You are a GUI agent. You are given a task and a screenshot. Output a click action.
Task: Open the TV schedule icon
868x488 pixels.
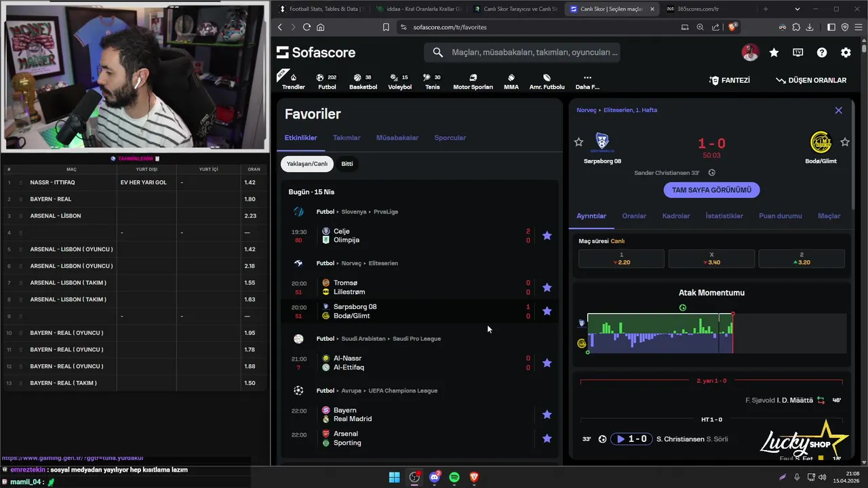click(x=798, y=52)
